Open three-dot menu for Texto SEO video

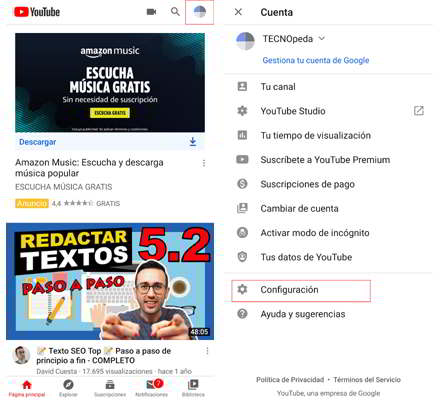(207, 351)
